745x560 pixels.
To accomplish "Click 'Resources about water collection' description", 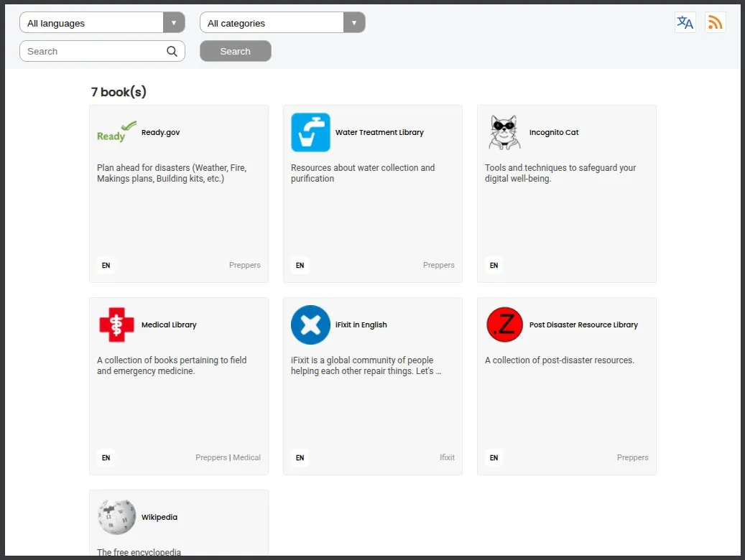I will click(x=363, y=173).
